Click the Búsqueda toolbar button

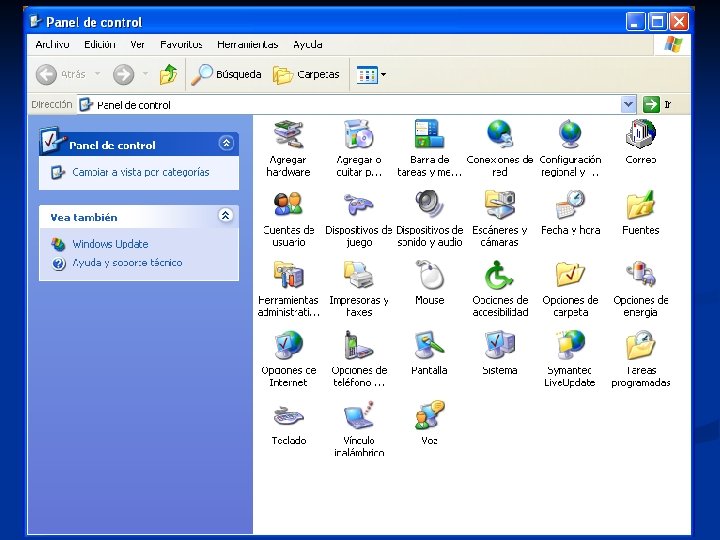click(226, 74)
